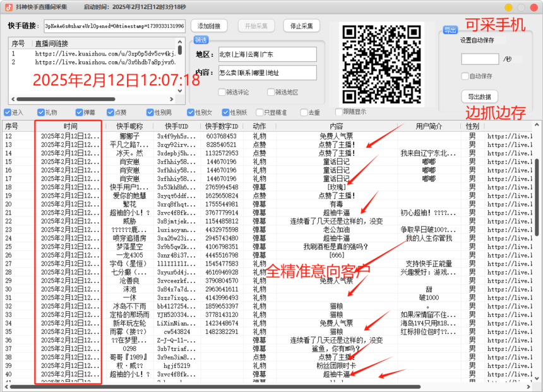
Task: Click the 地区 filter input field
Action: point(267,54)
